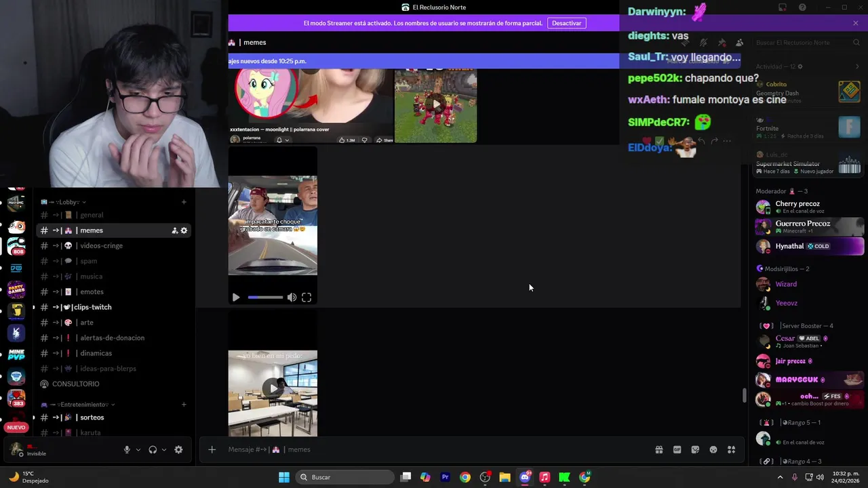The height and width of the screenshot is (488, 868).
Task: Click the attach file plus button
Action: pyautogui.click(x=212, y=449)
